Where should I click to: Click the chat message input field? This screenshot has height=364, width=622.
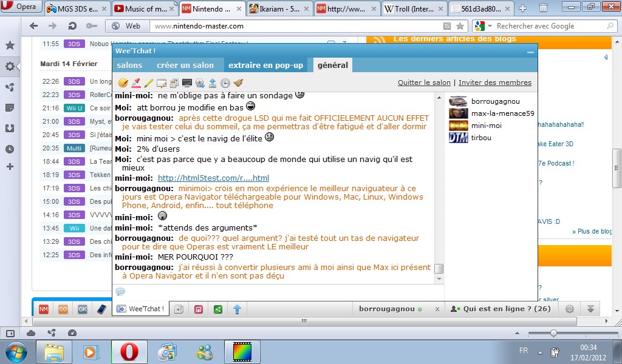tap(278, 292)
